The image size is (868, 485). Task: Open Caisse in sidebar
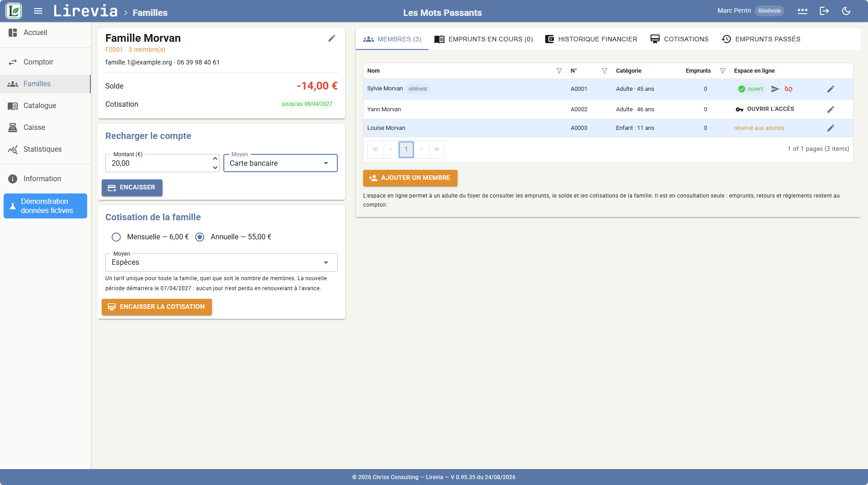coord(45,128)
